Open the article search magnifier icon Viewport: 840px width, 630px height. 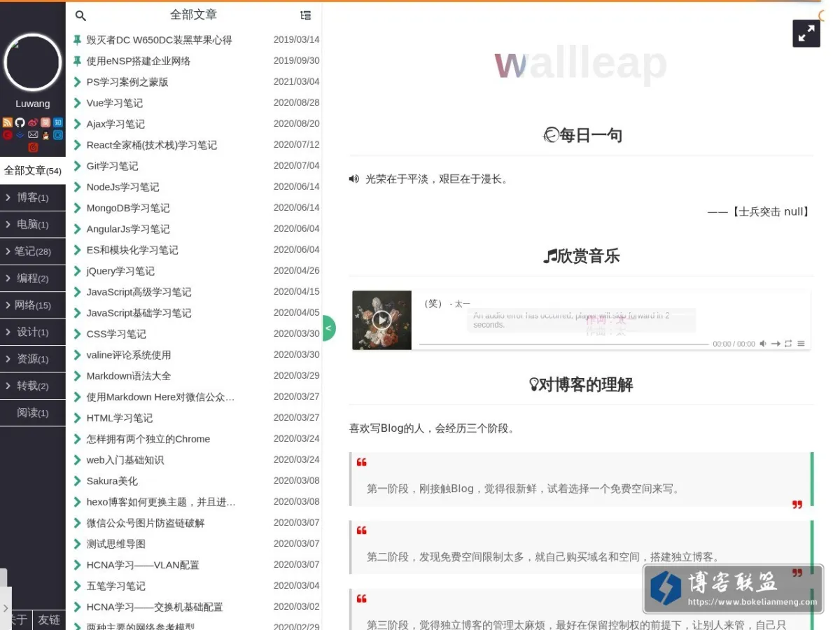click(x=80, y=15)
